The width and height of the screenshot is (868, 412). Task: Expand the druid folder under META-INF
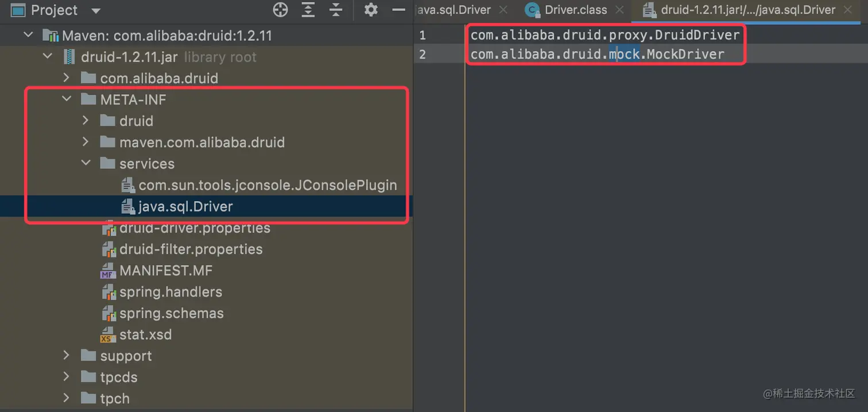coord(86,121)
